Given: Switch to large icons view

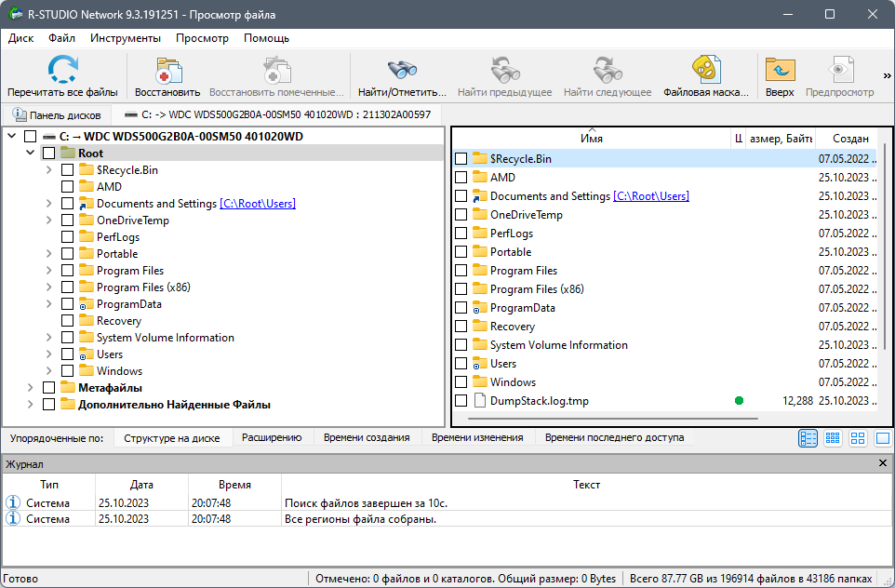Looking at the screenshot, I should (x=858, y=438).
